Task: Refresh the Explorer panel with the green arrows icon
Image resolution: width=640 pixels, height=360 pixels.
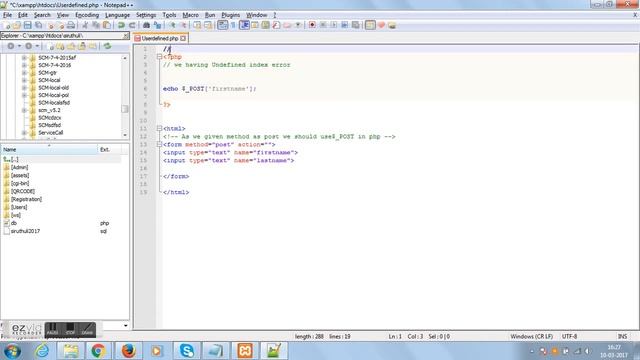Action: point(107,46)
